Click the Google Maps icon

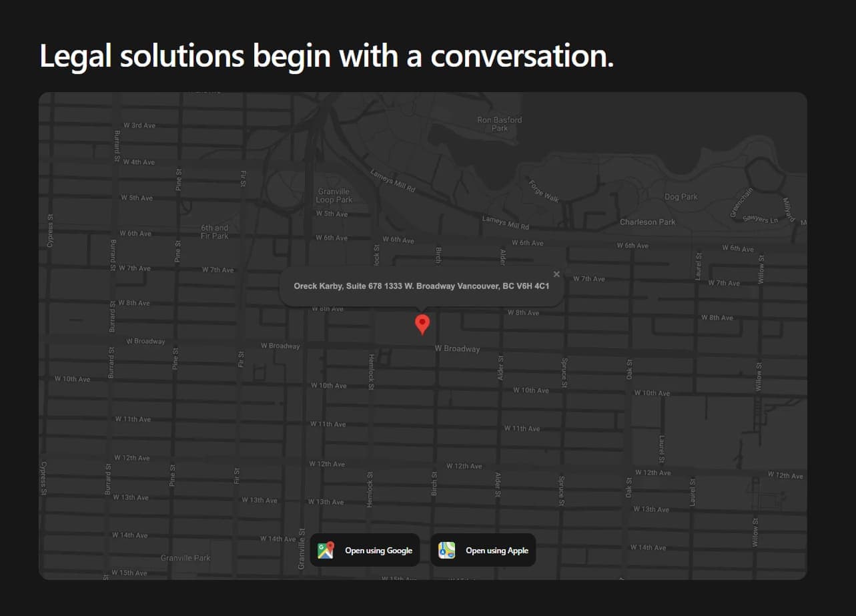point(326,551)
